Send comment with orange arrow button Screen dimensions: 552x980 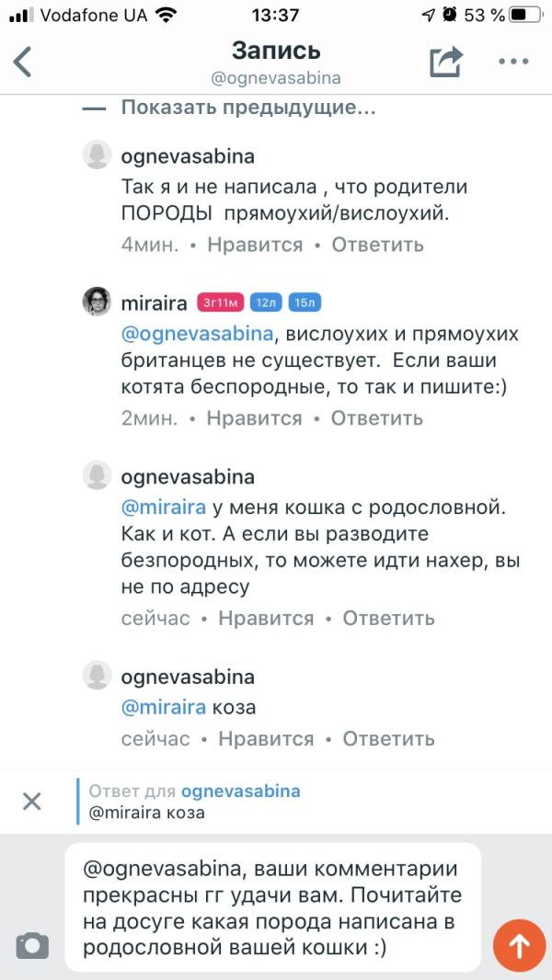tap(520, 944)
